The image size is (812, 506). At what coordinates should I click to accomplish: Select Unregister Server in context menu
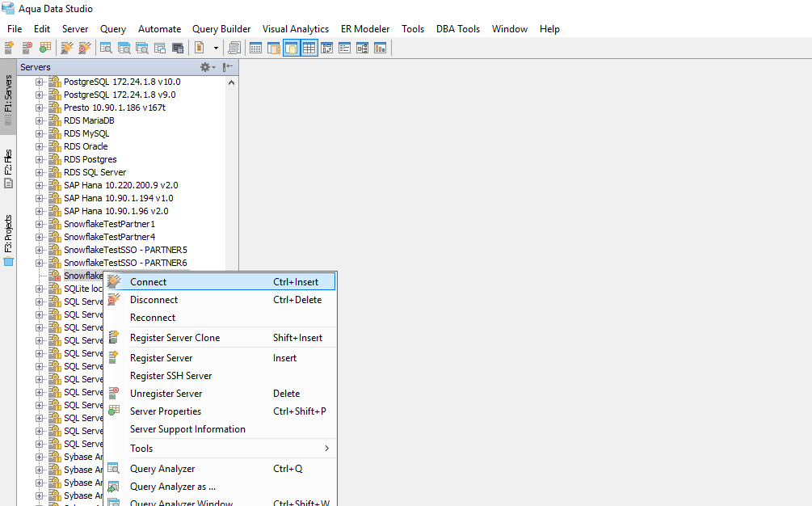(x=221, y=394)
